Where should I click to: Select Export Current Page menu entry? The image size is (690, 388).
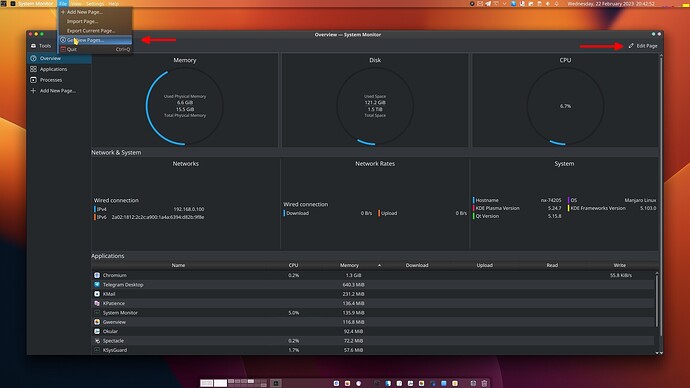91,31
